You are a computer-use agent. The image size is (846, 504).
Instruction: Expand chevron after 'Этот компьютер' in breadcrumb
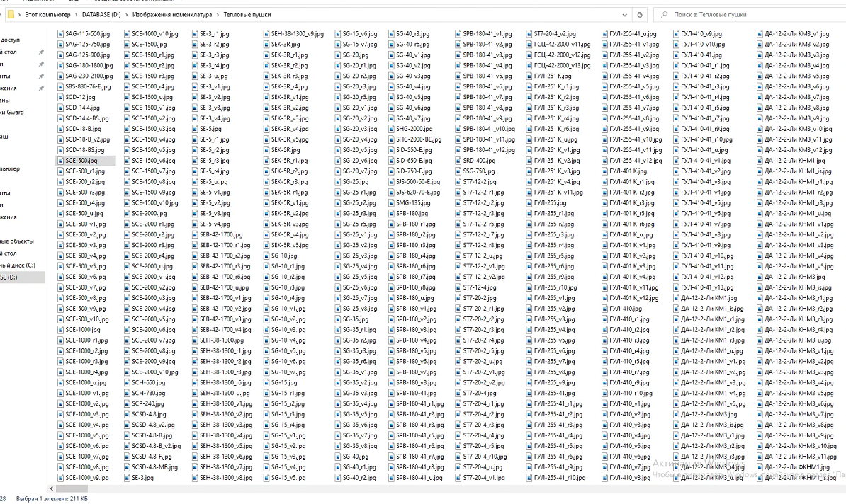77,14
